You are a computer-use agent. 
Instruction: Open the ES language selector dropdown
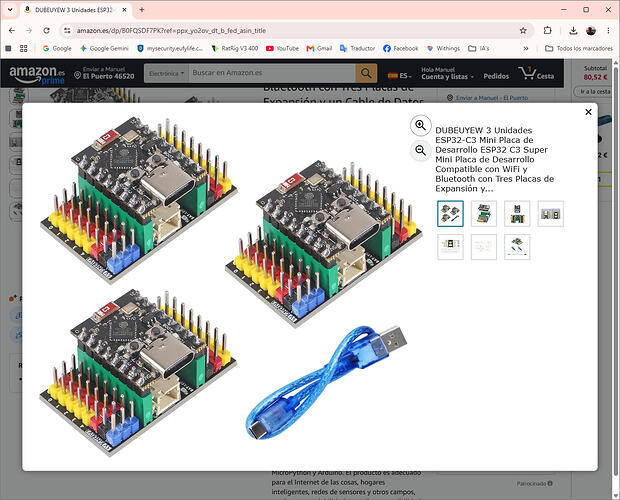point(400,75)
